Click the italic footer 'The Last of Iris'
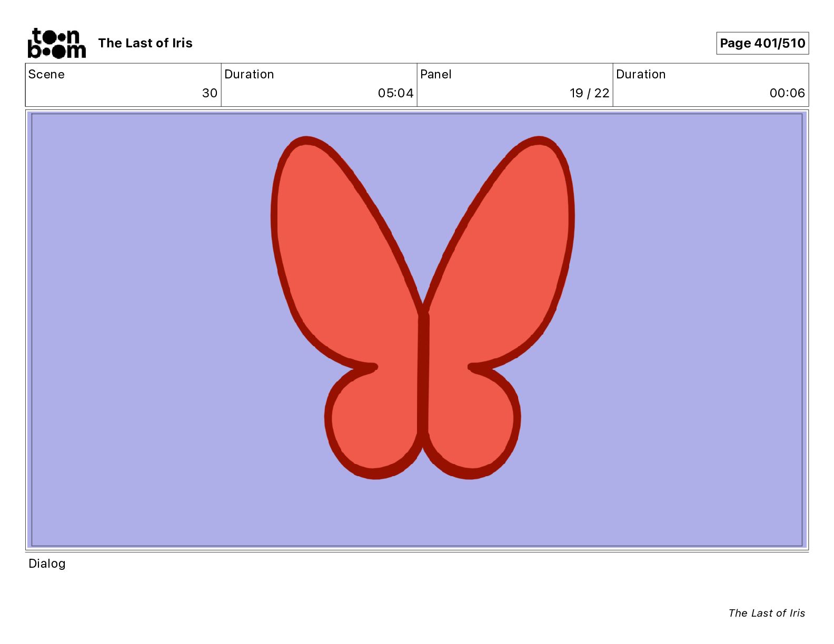This screenshot has width=834, height=644. tap(767, 613)
